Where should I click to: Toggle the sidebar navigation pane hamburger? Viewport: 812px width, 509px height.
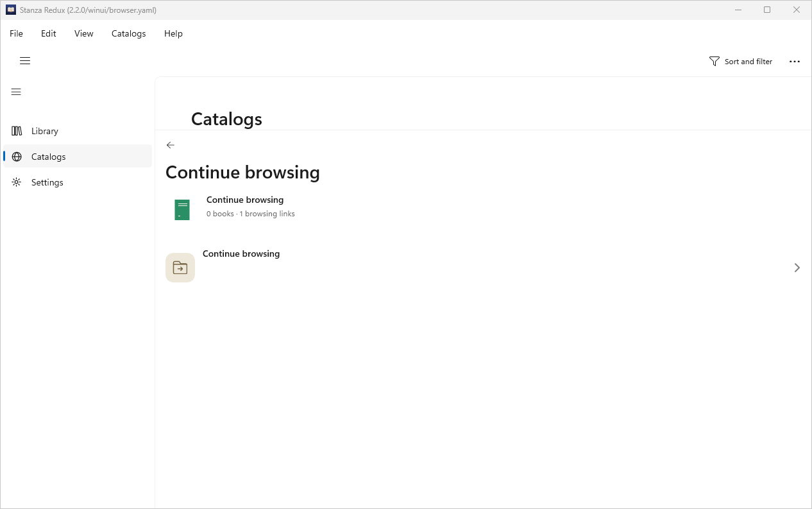[x=17, y=92]
